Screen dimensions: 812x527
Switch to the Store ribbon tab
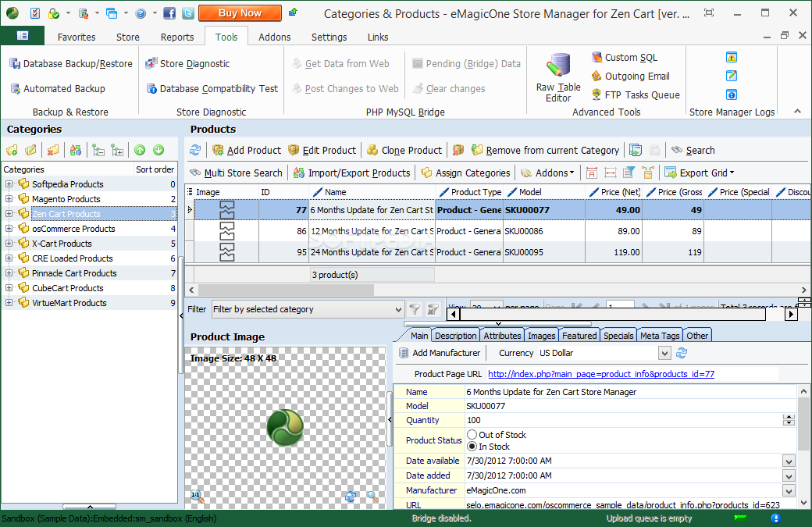coord(128,37)
